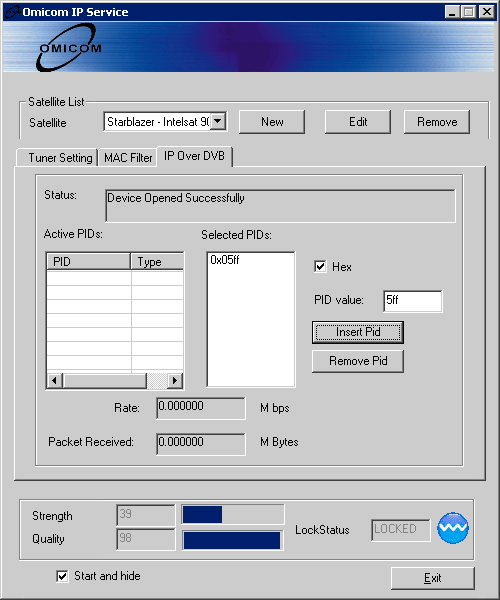Viewport: 500px width, 600px height.
Task: Switch to the MAC Filter tab
Action: (128, 157)
